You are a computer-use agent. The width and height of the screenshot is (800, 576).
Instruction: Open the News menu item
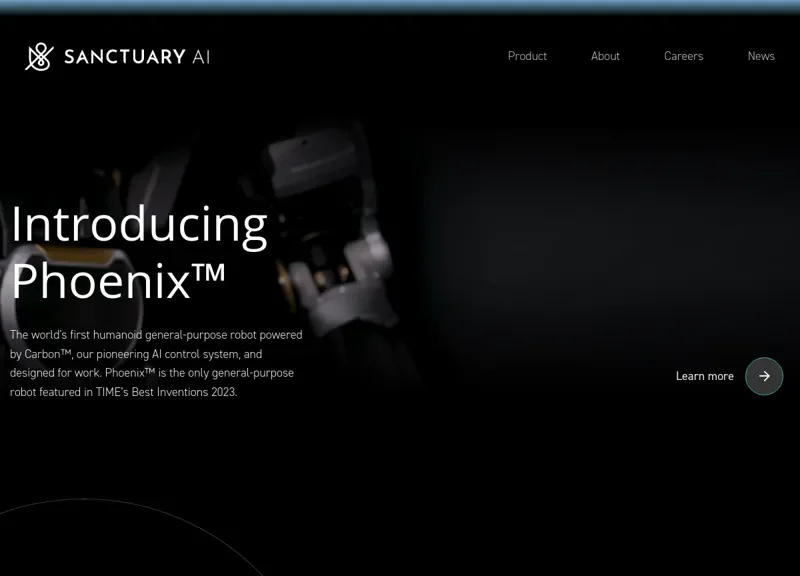click(761, 56)
